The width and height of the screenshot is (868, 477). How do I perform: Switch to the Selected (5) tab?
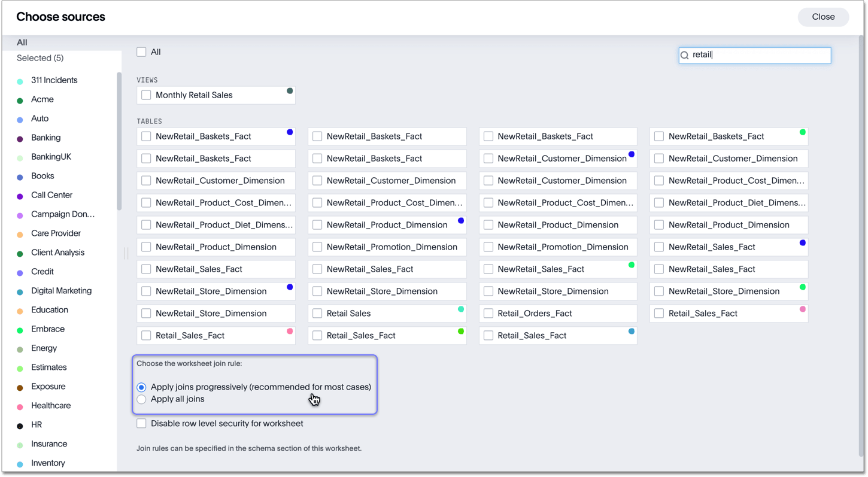click(x=40, y=58)
